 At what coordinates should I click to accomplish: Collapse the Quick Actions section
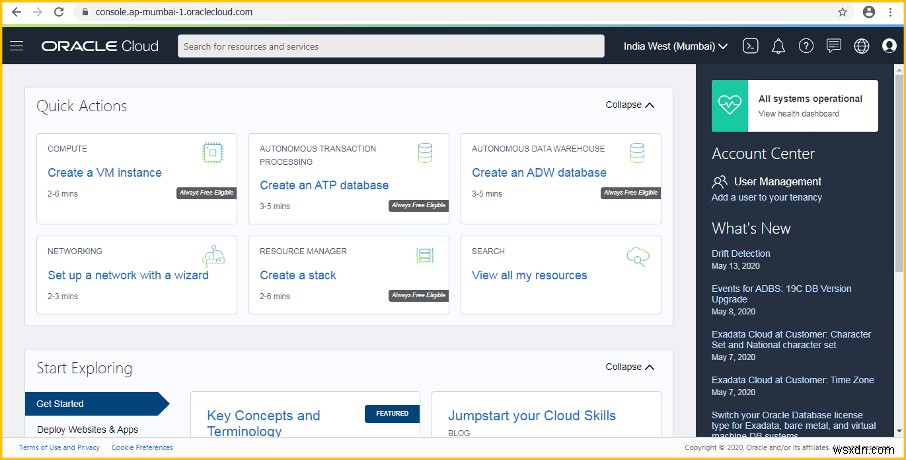630,105
